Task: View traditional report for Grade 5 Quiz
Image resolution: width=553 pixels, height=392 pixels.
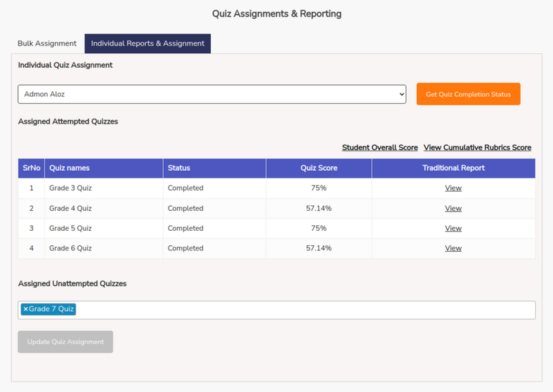Action: point(453,228)
